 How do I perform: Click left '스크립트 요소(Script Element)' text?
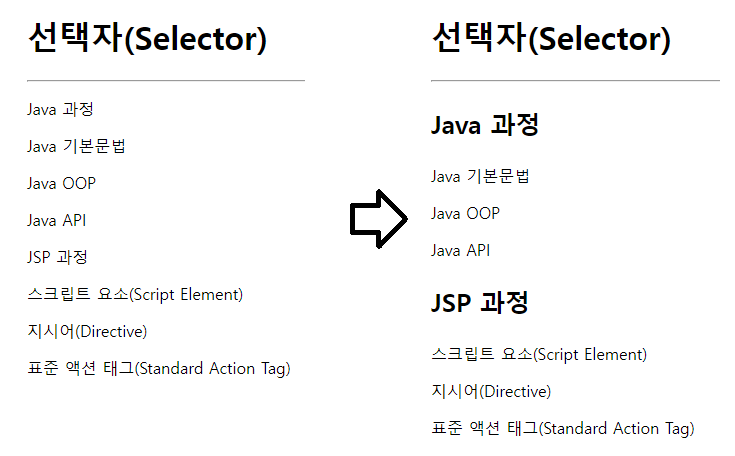pyautogui.click(x=135, y=295)
